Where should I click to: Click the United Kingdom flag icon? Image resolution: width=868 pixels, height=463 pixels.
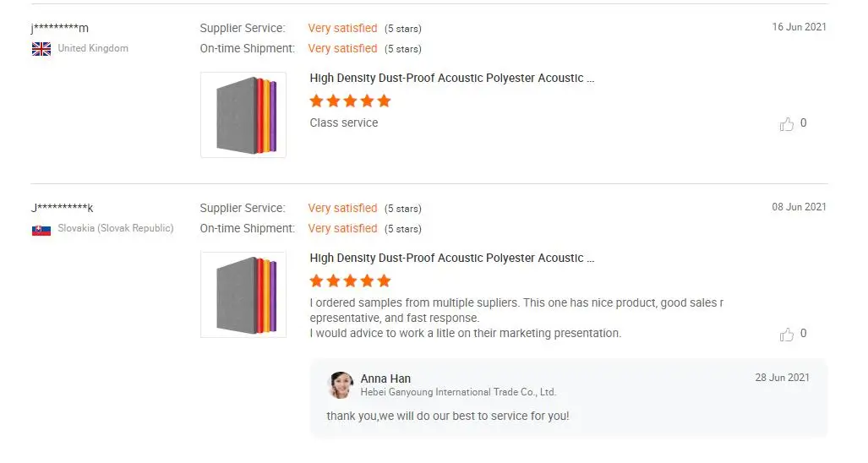click(41, 49)
